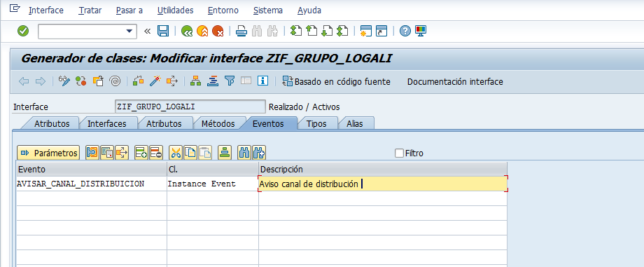
Task: Click the orange square with arrows icon in events toolbar
Action: point(122,153)
